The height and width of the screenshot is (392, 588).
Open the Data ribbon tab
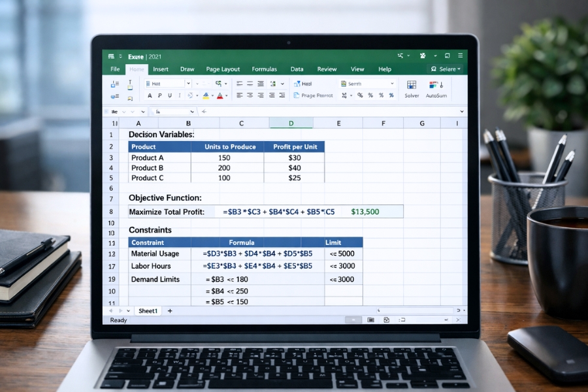point(297,69)
